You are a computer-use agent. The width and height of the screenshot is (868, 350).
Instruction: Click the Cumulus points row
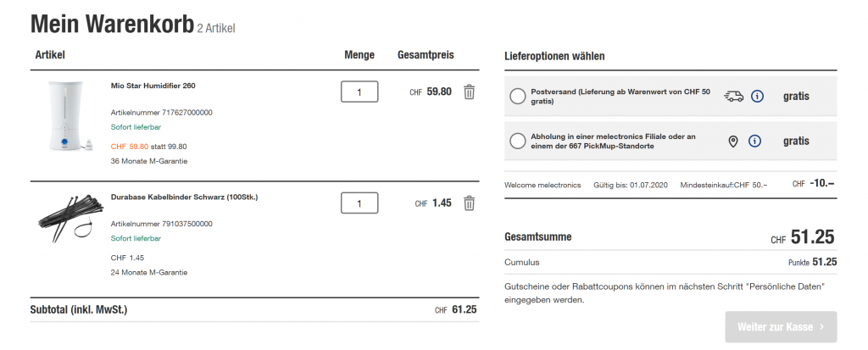tap(670, 262)
